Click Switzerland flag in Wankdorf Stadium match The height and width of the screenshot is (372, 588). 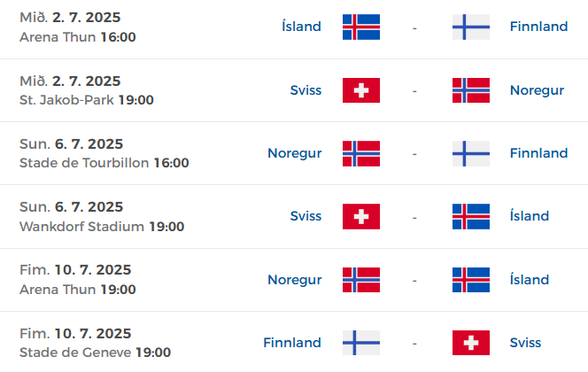point(361,216)
